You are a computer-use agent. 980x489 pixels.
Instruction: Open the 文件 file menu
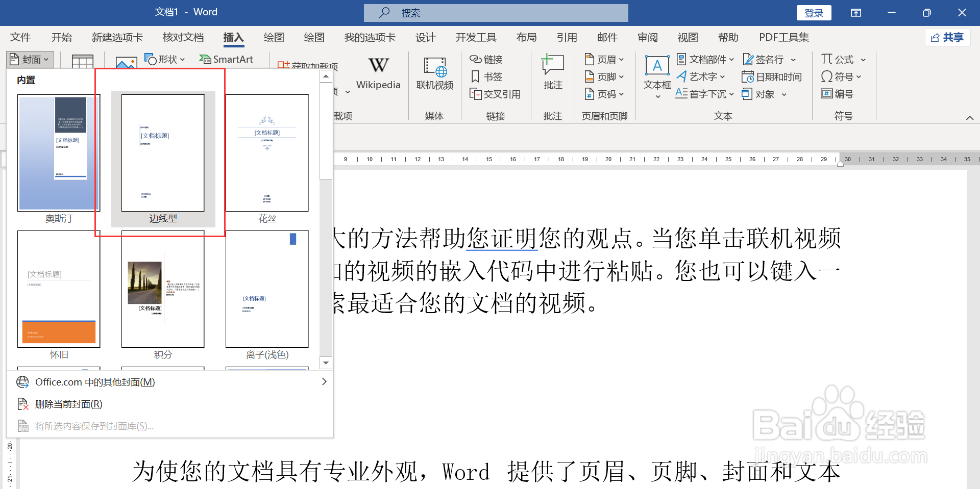pos(20,38)
